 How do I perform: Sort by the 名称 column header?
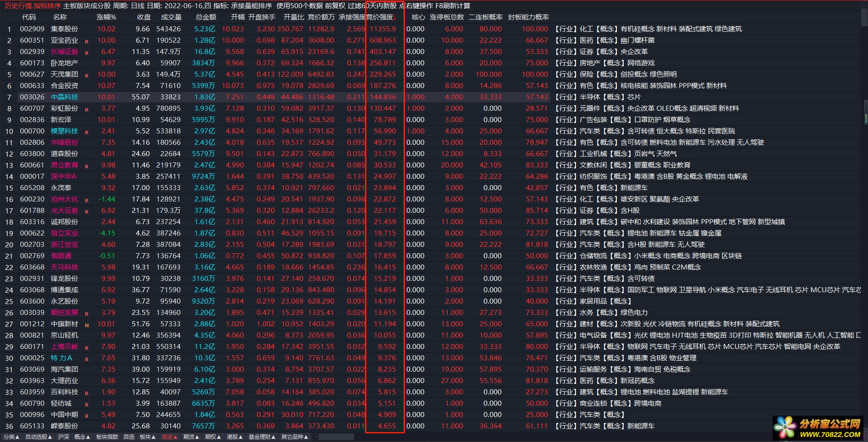click(x=60, y=17)
